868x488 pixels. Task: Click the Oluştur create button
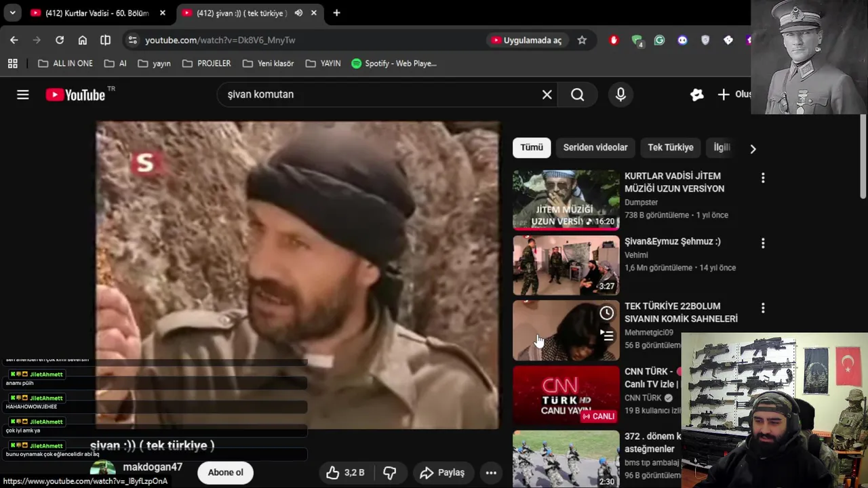[734, 95]
